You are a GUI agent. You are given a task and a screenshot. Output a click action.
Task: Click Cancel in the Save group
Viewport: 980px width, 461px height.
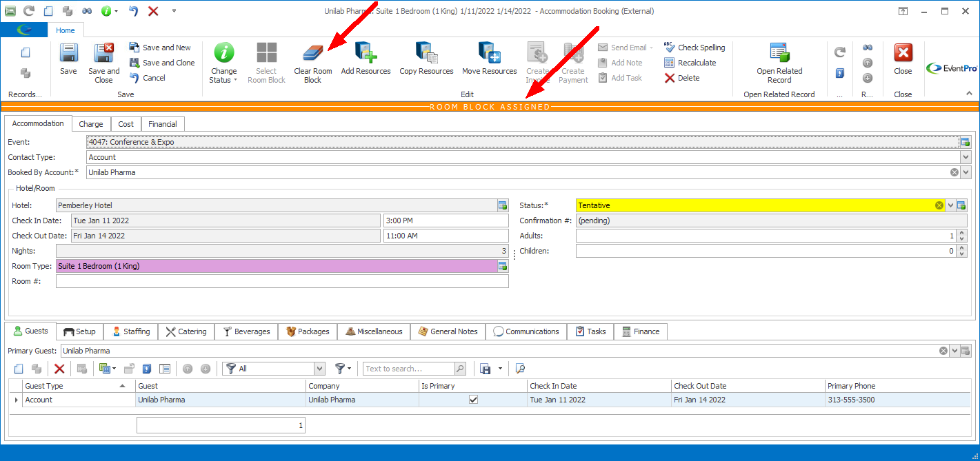pyautogui.click(x=148, y=78)
